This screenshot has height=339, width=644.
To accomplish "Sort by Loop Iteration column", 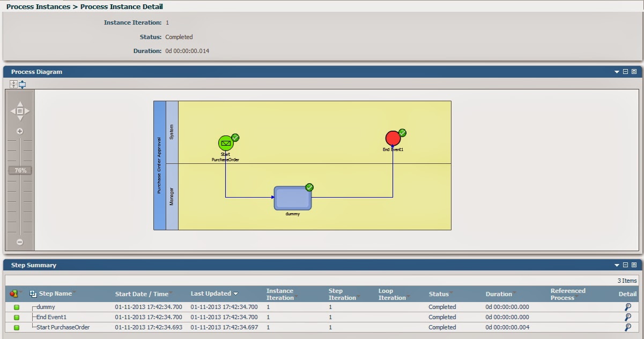I will [x=392, y=294].
